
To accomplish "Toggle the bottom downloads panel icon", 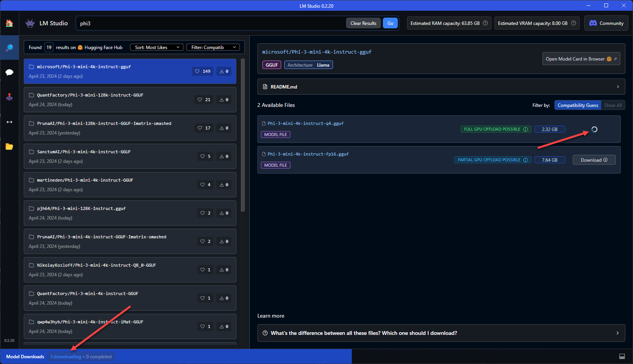I will click(x=622, y=357).
